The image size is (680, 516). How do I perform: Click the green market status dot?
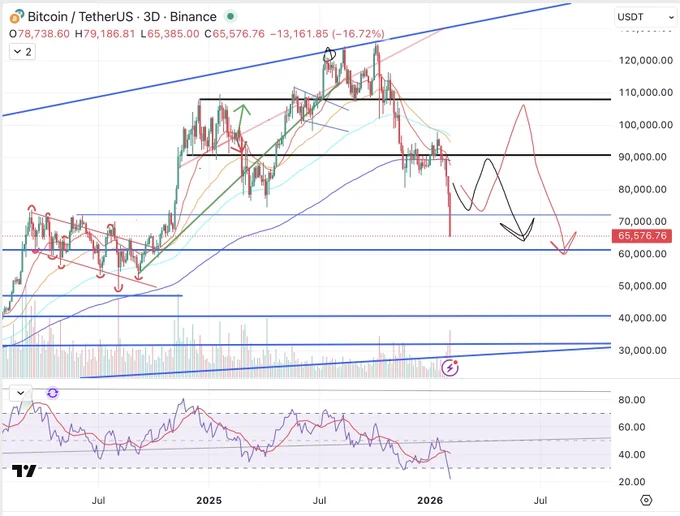coord(230,16)
